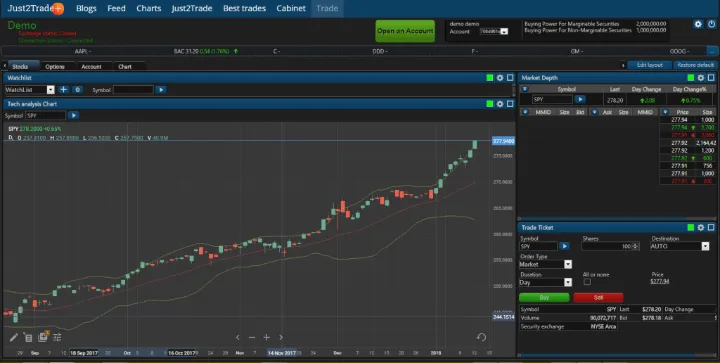
Task: Click the green Buy button
Action: tap(544, 297)
